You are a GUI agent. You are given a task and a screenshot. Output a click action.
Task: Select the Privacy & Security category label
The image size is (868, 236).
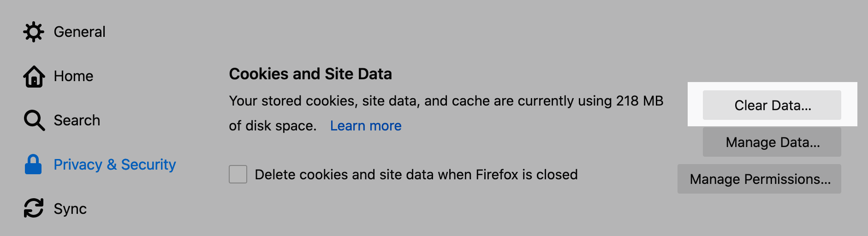point(115,165)
